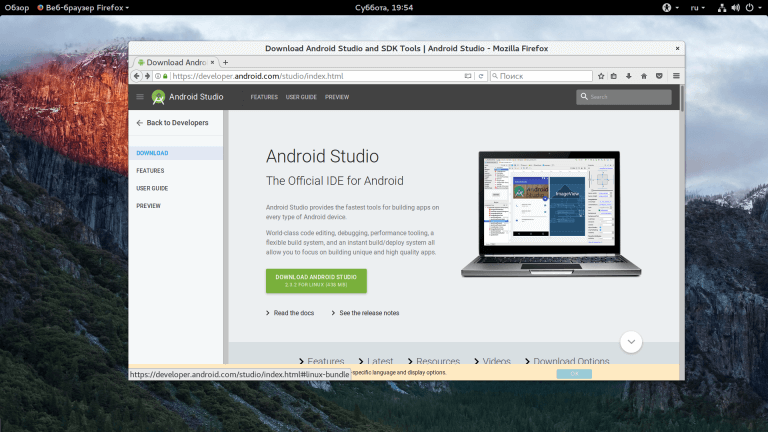Go to Firefox home page icon

tap(644, 76)
